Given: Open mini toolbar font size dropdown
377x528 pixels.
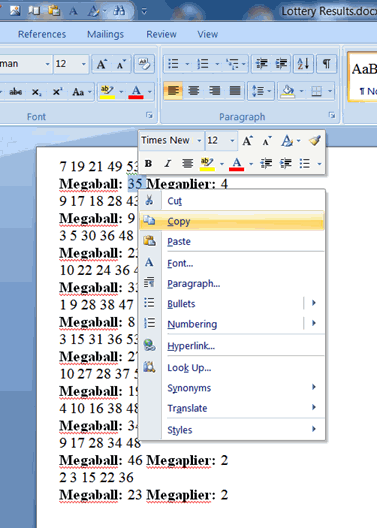Looking at the screenshot, I should tap(232, 140).
